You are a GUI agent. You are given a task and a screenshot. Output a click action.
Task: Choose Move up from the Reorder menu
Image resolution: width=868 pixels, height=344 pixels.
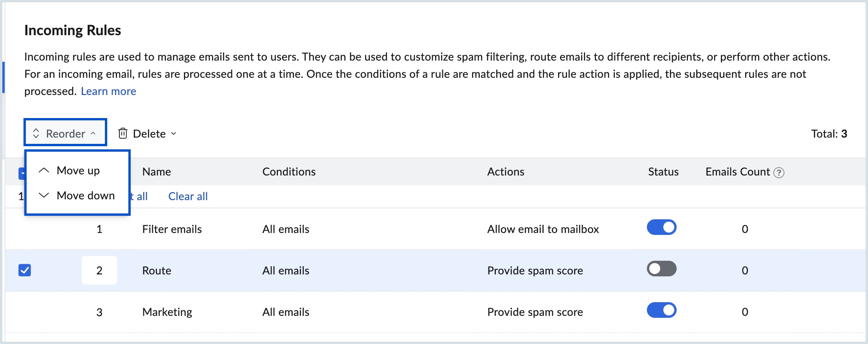coord(78,170)
